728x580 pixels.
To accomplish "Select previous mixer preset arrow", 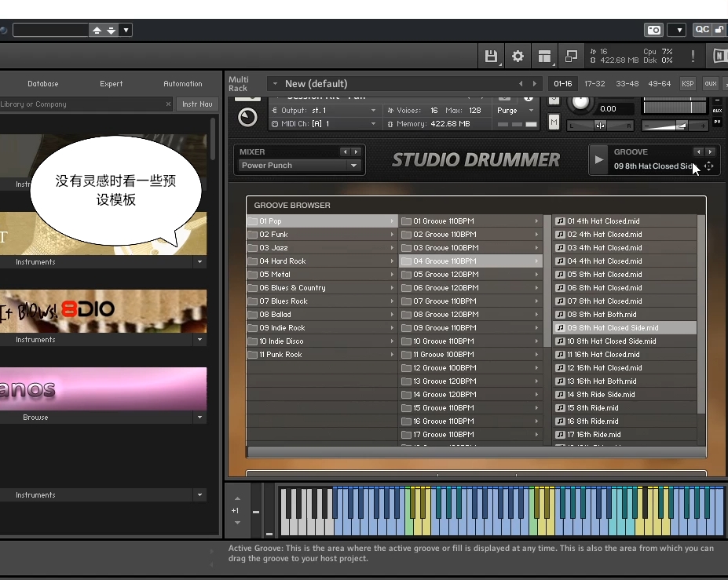I will point(345,151).
